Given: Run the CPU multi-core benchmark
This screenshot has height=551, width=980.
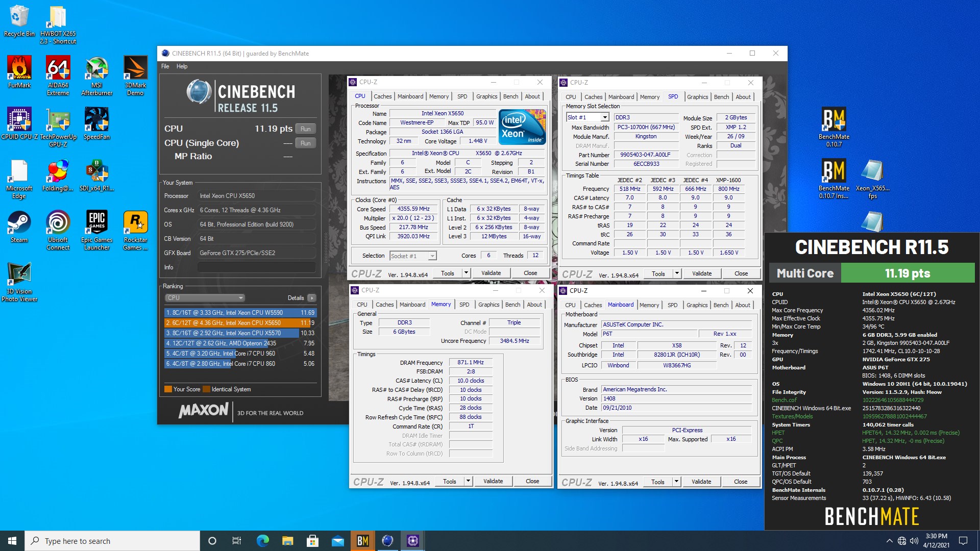Looking at the screenshot, I should click(x=305, y=129).
